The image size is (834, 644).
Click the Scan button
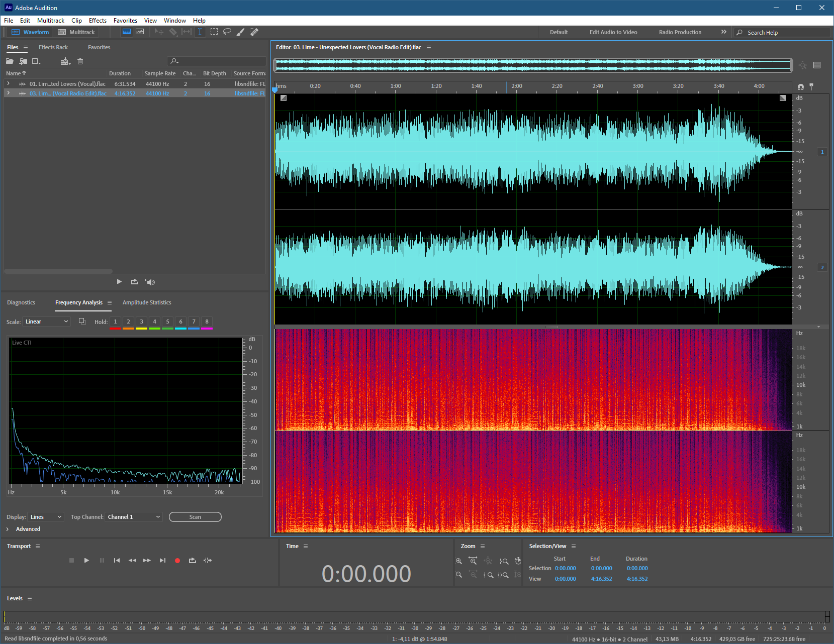[195, 517]
